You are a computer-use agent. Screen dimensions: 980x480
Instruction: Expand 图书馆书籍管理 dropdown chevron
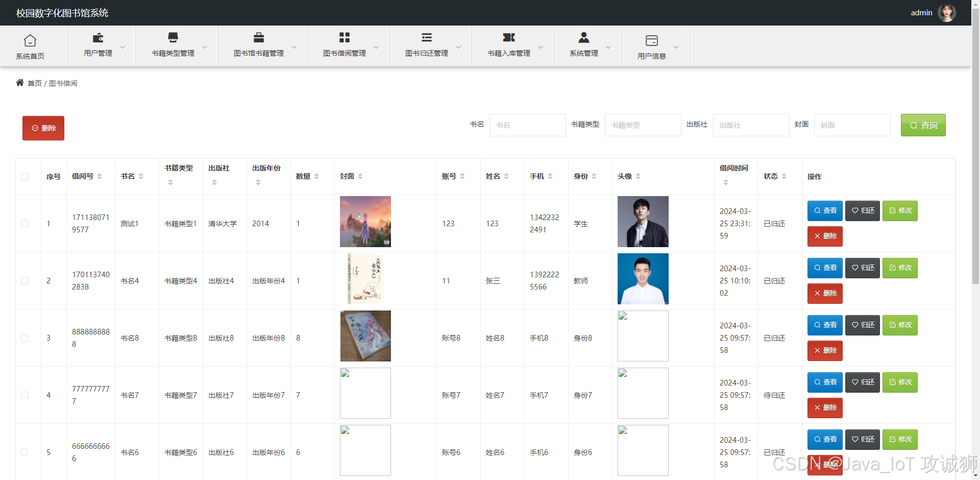coord(294,47)
